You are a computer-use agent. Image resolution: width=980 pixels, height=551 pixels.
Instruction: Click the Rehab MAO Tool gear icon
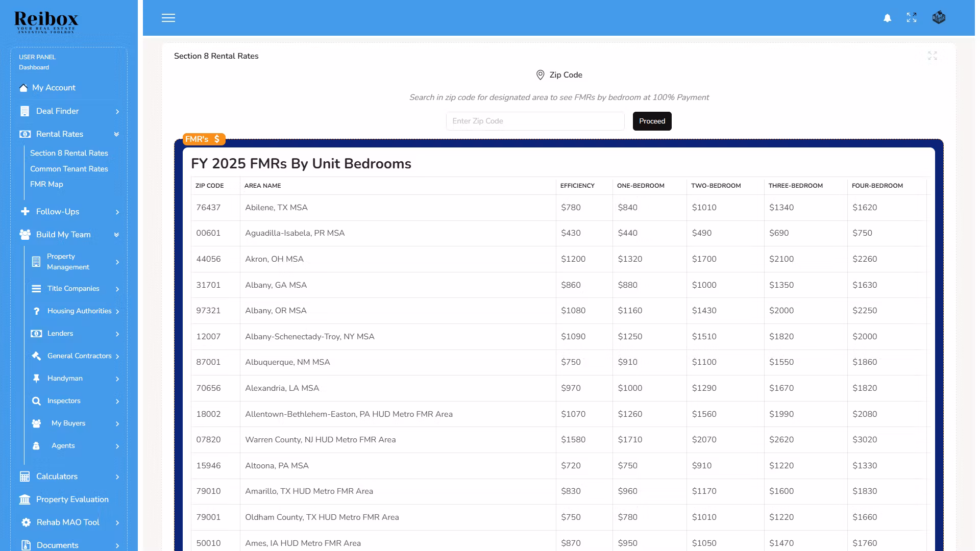(x=26, y=522)
